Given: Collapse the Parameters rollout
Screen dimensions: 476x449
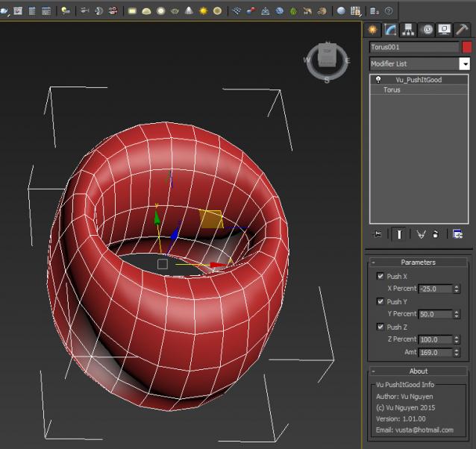Looking at the screenshot, I should tap(418, 263).
